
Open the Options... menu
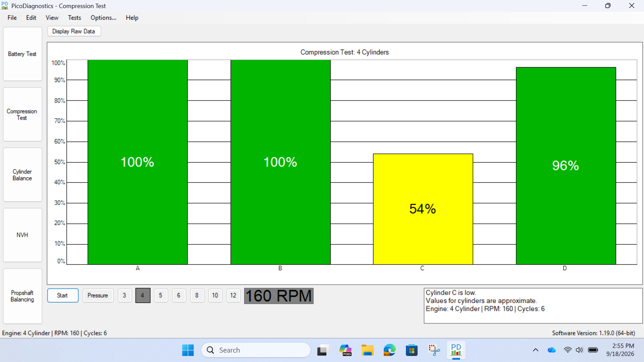(103, 18)
